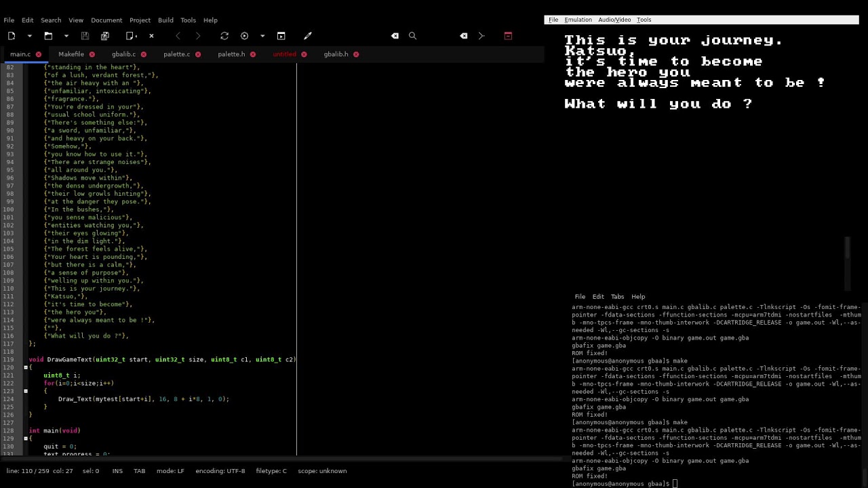Viewport: 868px width, 488px height.
Task: Create a new file with the New icon
Action: (12, 36)
